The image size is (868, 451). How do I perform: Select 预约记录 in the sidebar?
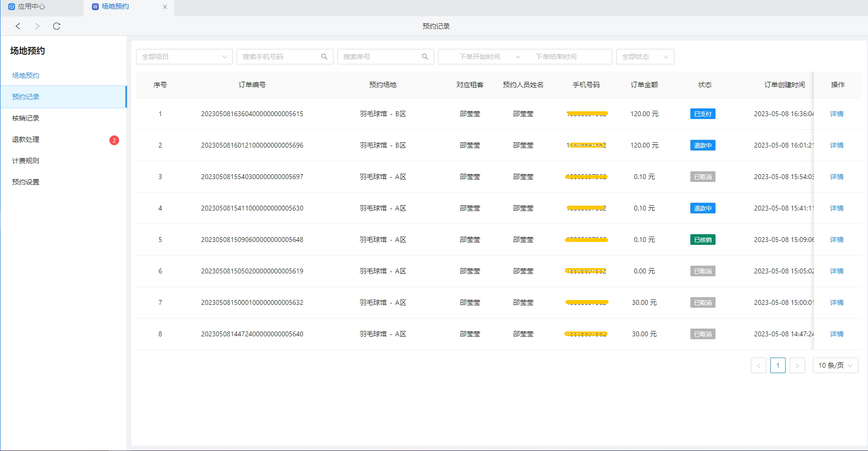[x=63, y=97]
